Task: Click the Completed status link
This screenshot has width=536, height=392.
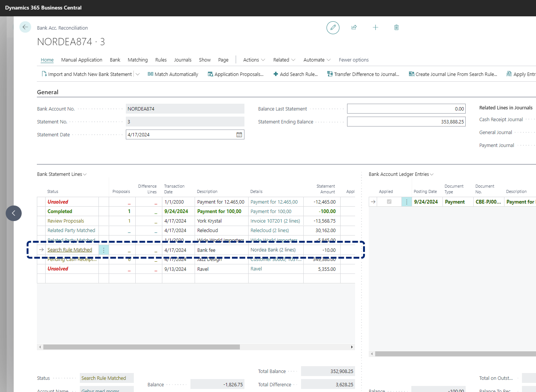Action: coord(60,211)
